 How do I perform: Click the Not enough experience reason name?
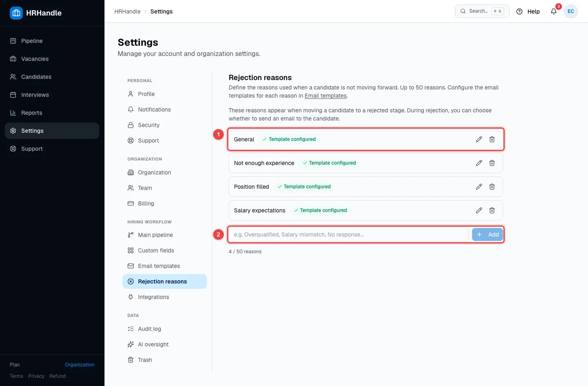pos(264,163)
